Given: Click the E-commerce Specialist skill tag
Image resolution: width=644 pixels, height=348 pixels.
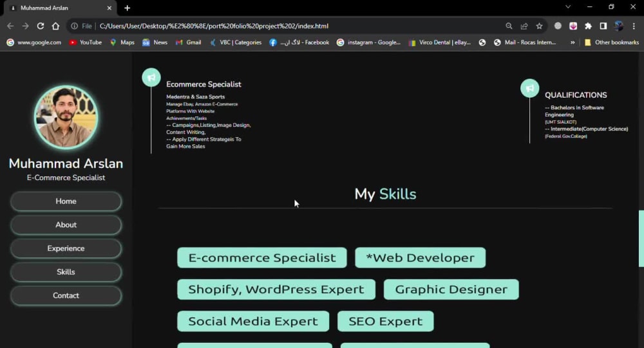Looking at the screenshot, I should 262,258.
